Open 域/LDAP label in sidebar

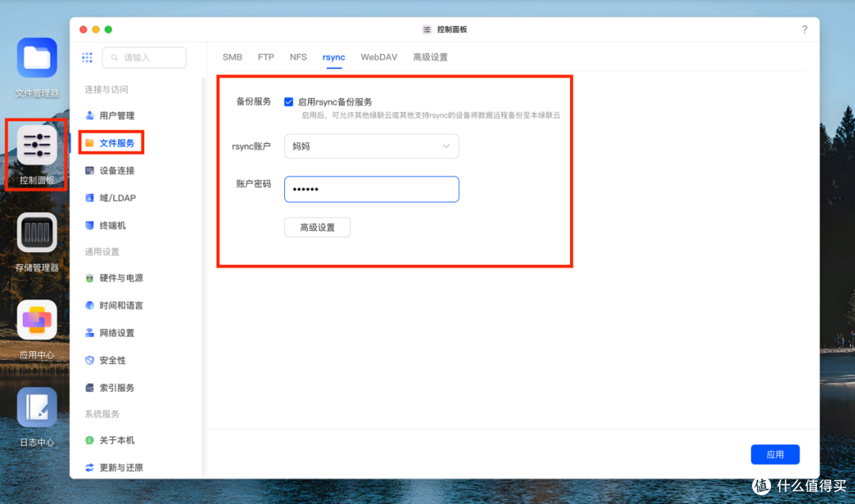[x=117, y=198]
